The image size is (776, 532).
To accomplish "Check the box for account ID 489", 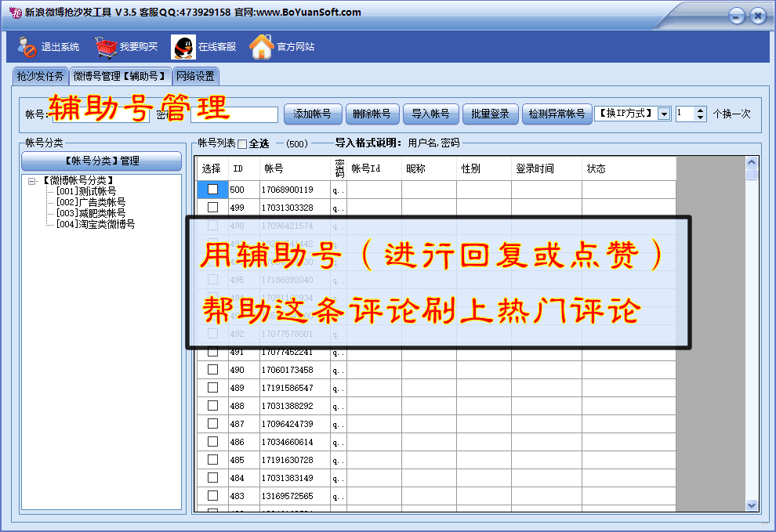I will point(212,388).
